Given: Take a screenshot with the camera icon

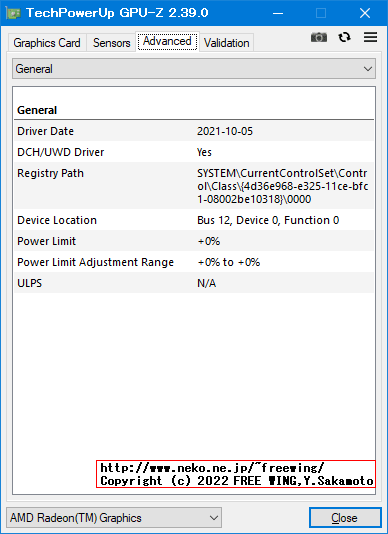Looking at the screenshot, I should [x=319, y=37].
